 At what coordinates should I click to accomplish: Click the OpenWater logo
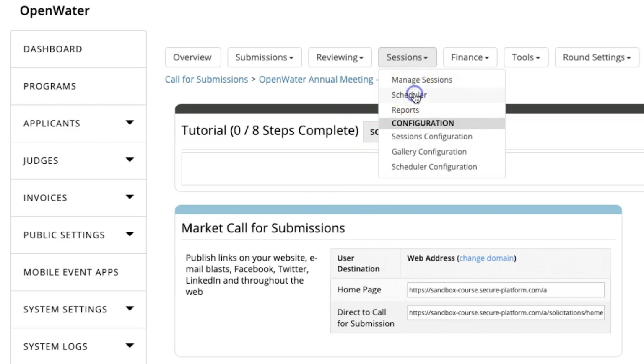click(x=55, y=11)
